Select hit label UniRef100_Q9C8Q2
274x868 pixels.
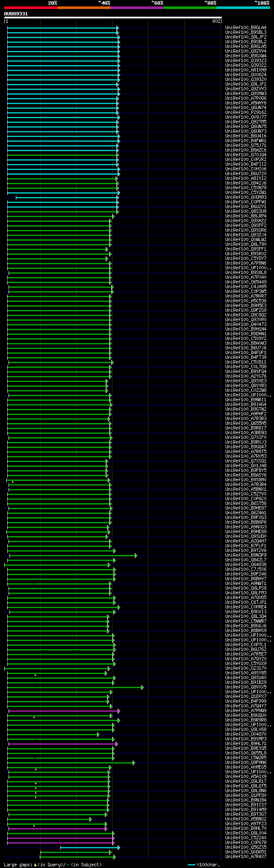[246, 315]
